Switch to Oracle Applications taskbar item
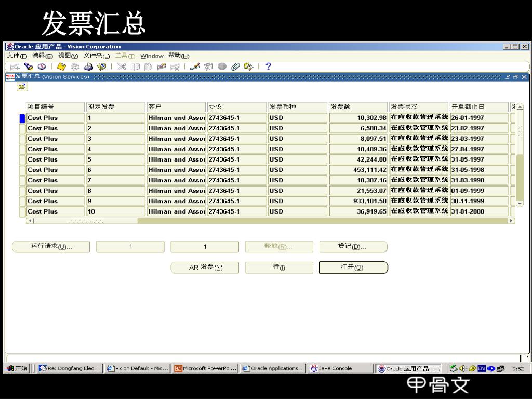 tap(273, 368)
